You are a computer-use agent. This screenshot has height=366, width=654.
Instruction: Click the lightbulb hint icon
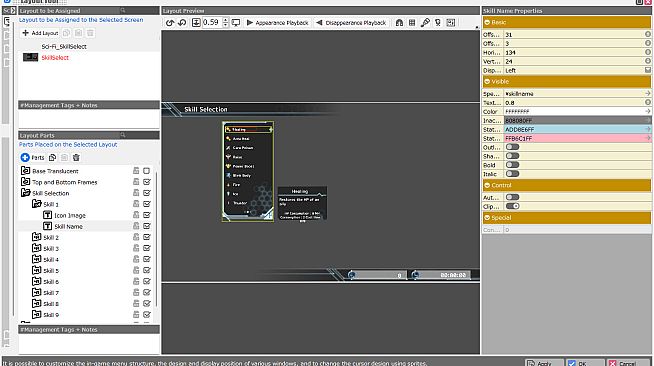tap(438, 23)
